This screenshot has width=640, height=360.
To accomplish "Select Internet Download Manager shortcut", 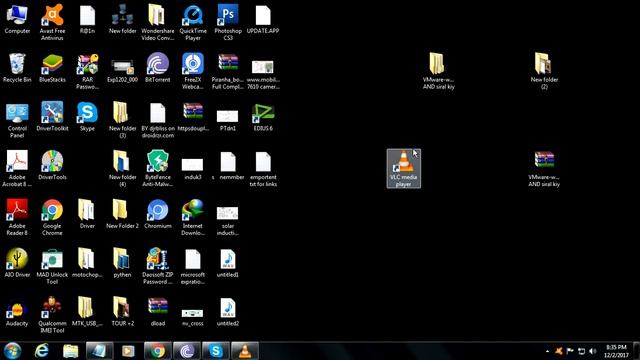I will tap(193, 217).
